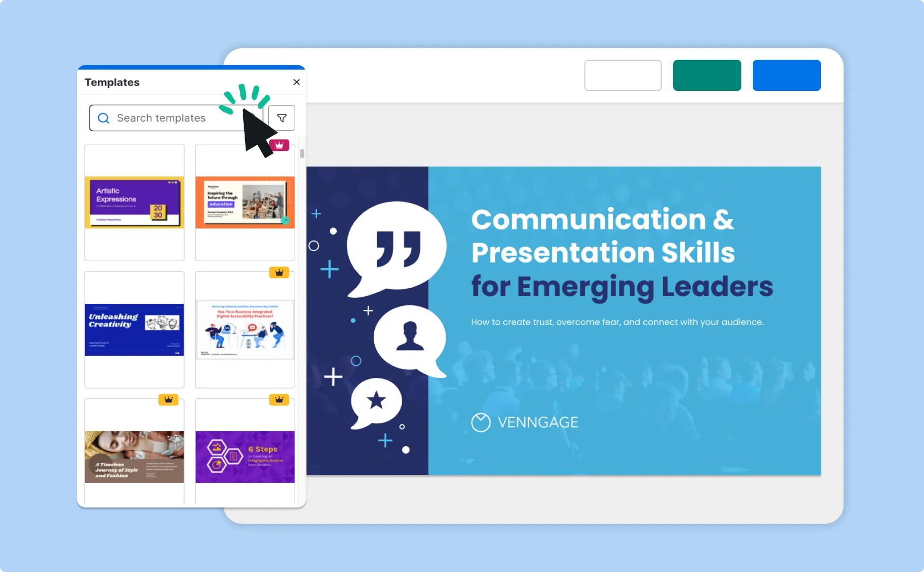Select the education template thumbnail
The height and width of the screenshot is (572, 924).
[x=244, y=201]
